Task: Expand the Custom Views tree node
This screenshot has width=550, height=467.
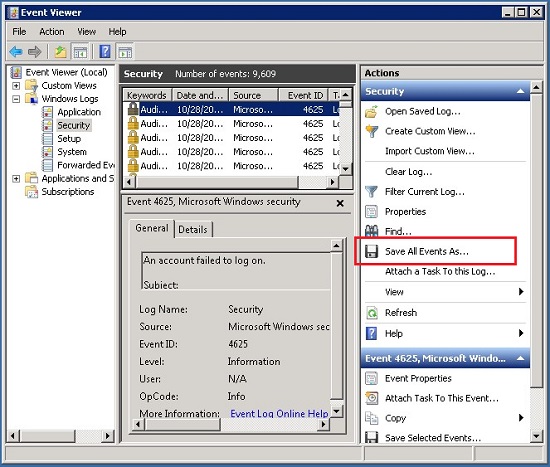Action: 16,86
